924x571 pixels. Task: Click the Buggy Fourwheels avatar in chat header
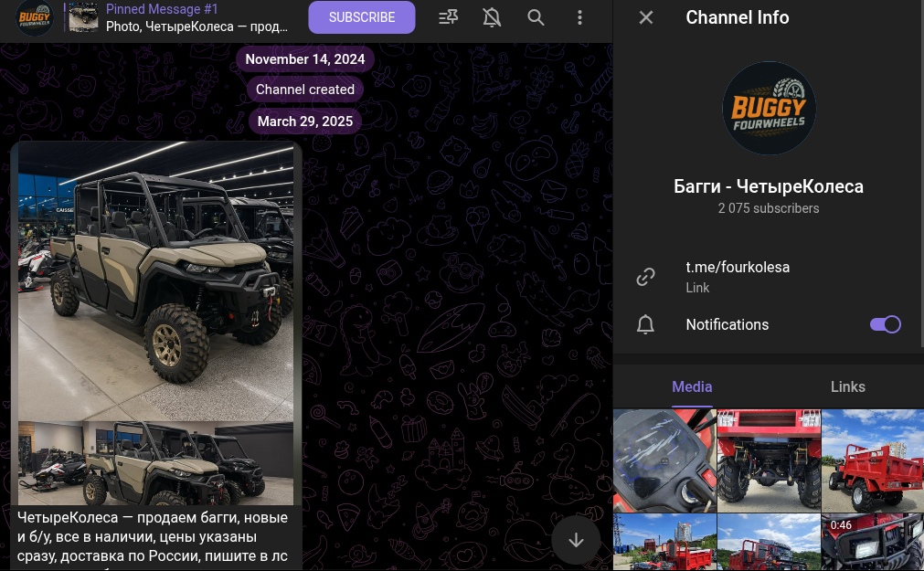click(34, 17)
